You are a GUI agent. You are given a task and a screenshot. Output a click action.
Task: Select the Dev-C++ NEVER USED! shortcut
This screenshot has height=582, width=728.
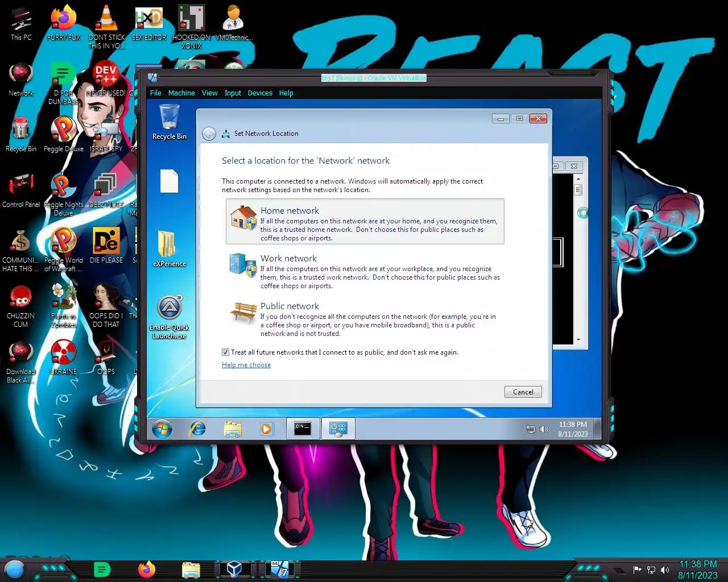[106, 80]
